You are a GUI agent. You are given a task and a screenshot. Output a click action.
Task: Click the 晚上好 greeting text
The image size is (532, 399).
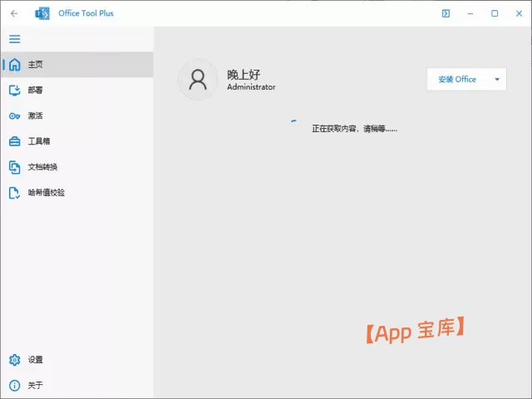244,74
